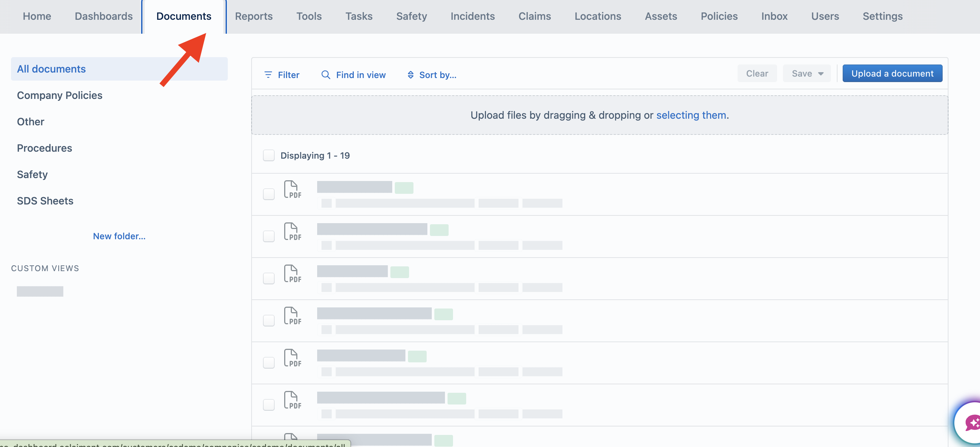Go to the Home tab

point(37,16)
